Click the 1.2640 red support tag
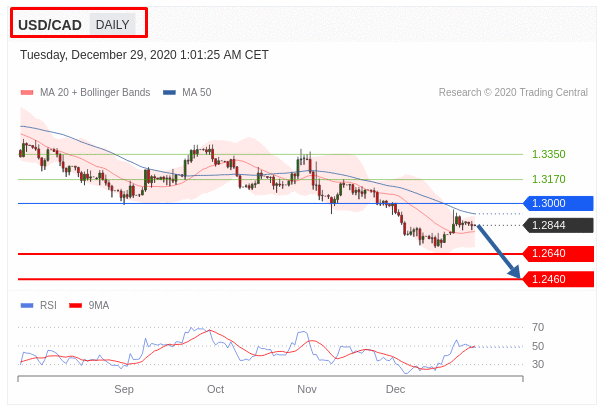The width and height of the screenshot is (600, 406). click(x=558, y=253)
